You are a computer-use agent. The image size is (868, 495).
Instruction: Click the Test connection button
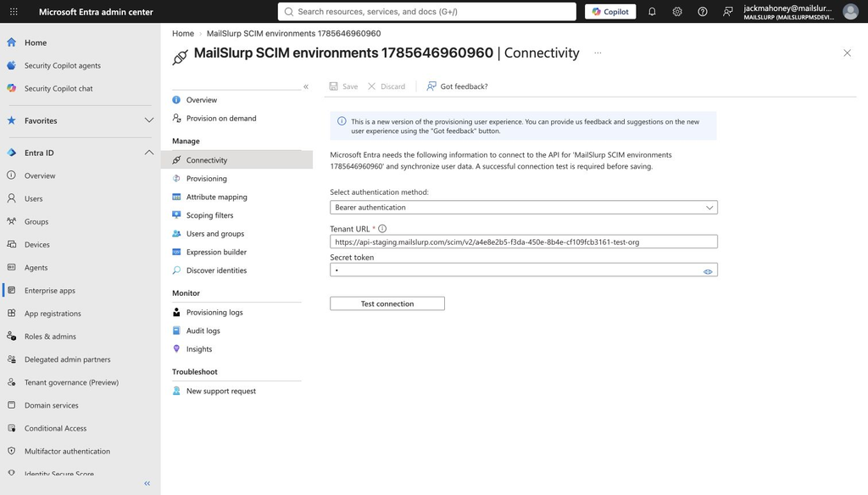point(387,303)
